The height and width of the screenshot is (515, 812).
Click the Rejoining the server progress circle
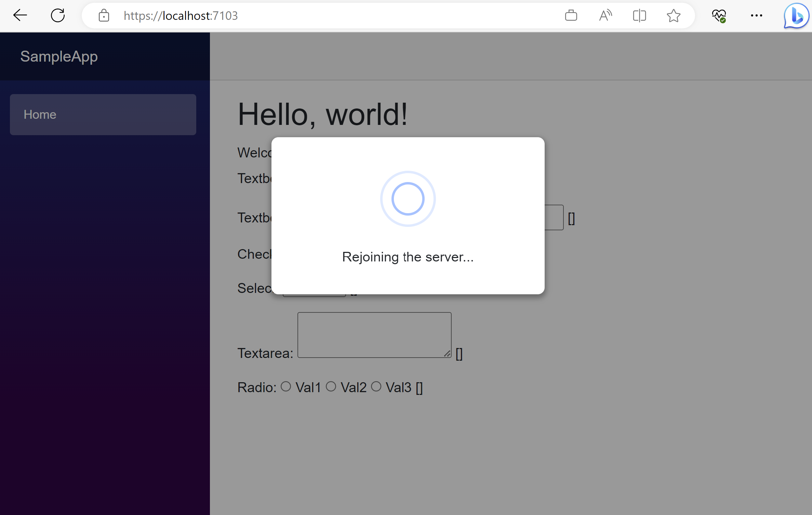[407, 198]
